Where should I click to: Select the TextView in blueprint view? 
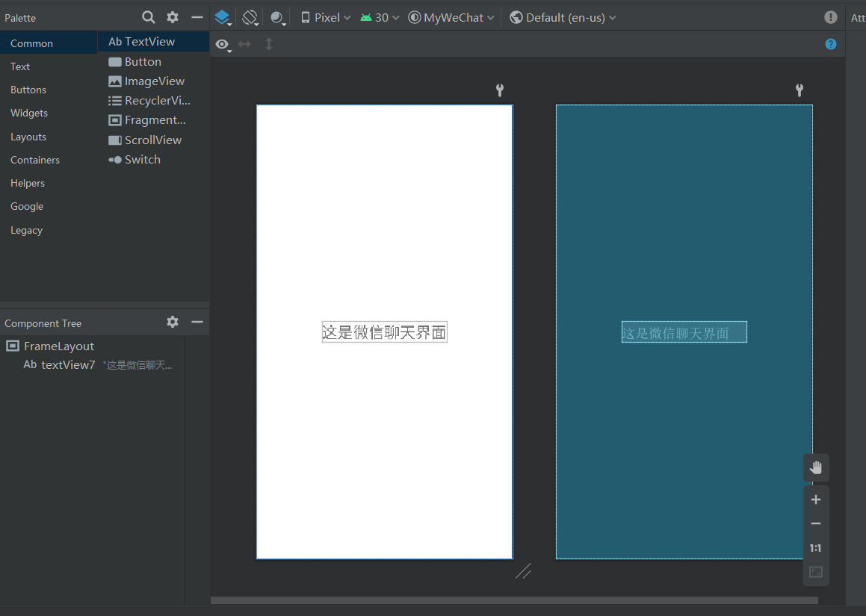click(x=684, y=332)
